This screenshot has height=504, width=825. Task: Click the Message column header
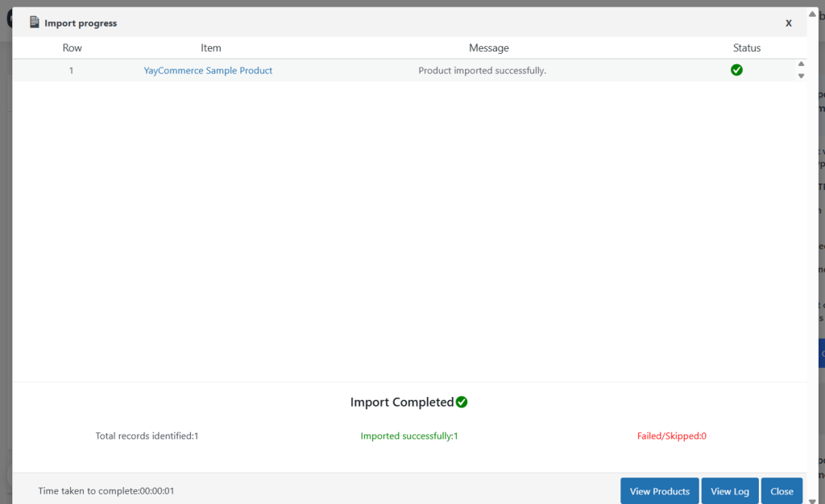pos(489,48)
